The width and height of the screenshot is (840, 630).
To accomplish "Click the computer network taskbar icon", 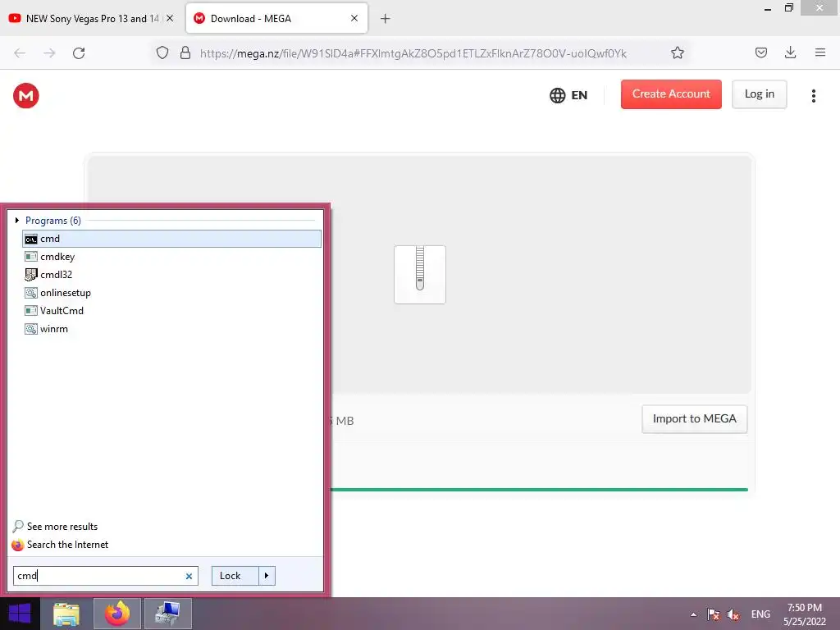I will click(167, 614).
